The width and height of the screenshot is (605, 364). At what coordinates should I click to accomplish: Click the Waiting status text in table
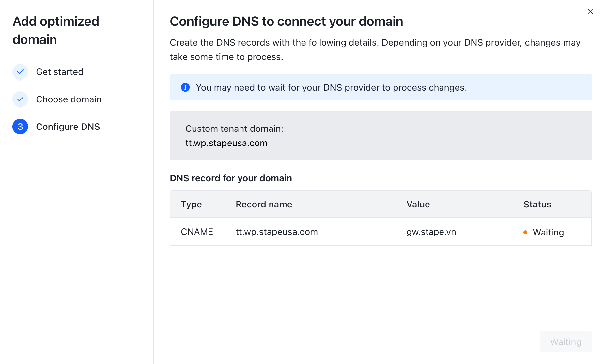coord(548,232)
